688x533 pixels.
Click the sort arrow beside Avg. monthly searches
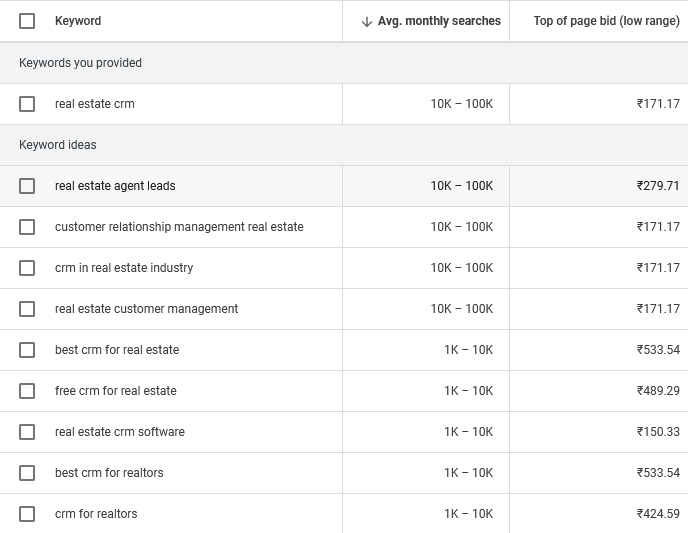click(x=366, y=21)
